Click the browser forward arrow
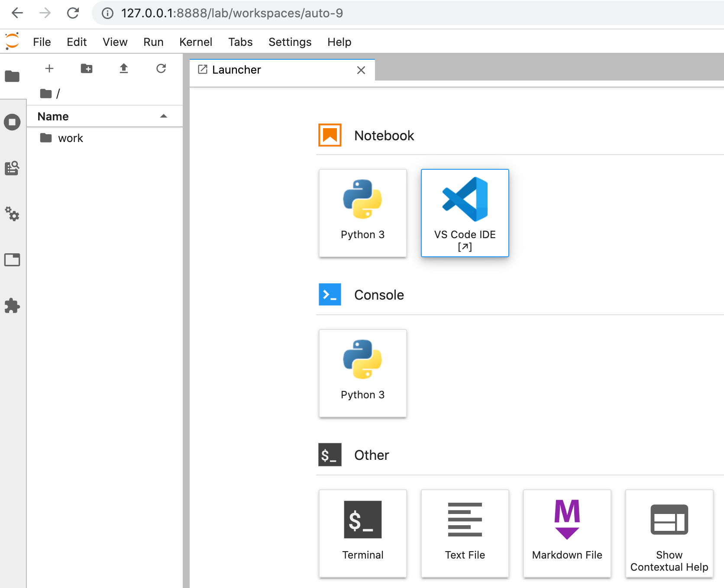This screenshot has height=588, width=724. (45, 13)
